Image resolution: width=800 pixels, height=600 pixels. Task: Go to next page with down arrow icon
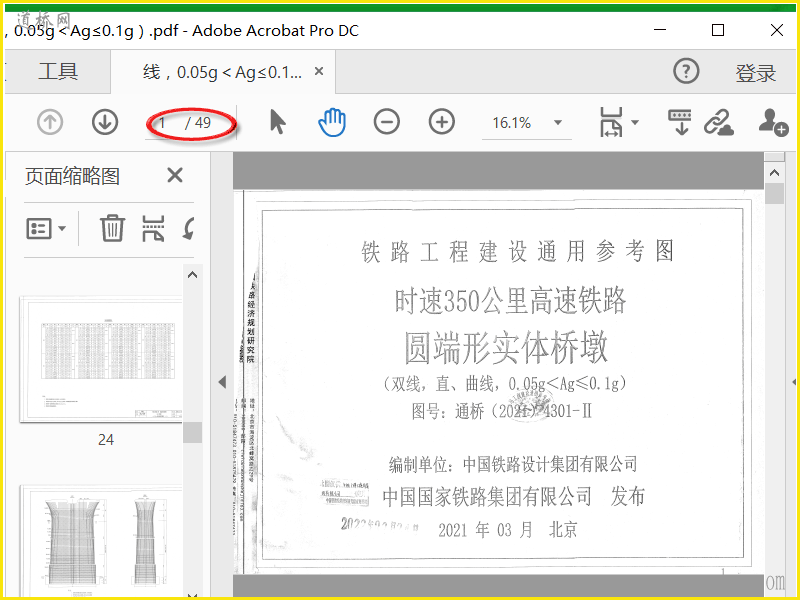[105, 122]
